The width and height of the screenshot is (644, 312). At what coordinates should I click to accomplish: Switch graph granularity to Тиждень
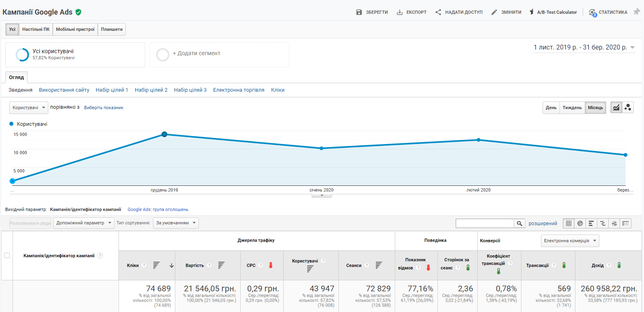pyautogui.click(x=572, y=108)
